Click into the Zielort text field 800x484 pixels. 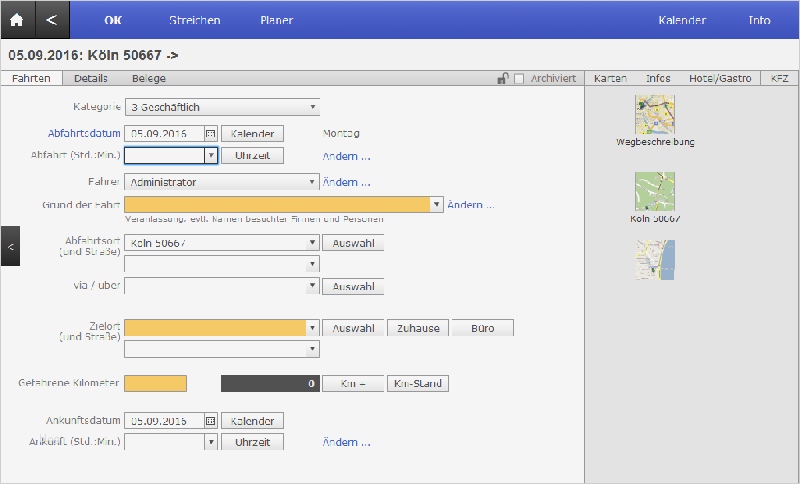[x=215, y=328]
